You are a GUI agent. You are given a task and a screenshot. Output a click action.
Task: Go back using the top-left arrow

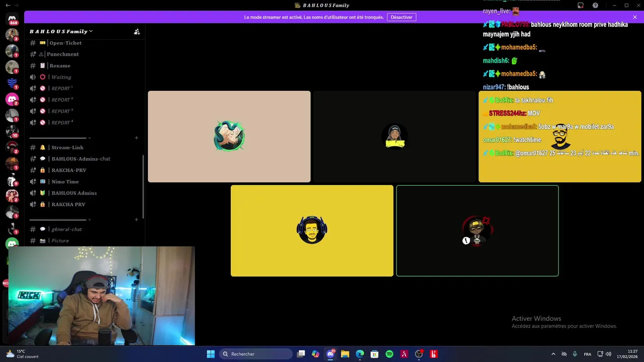[x=8, y=5]
